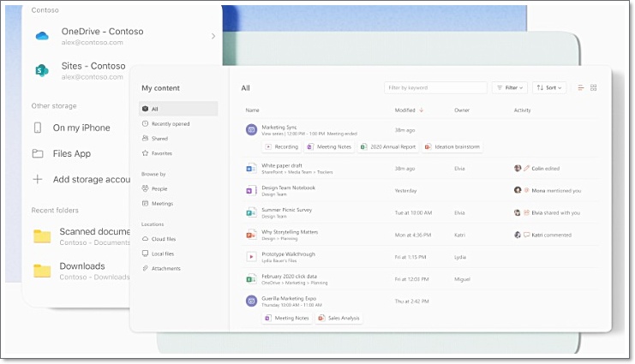Click Elvia shared with you activity
The image size is (635, 364).
pos(547,212)
